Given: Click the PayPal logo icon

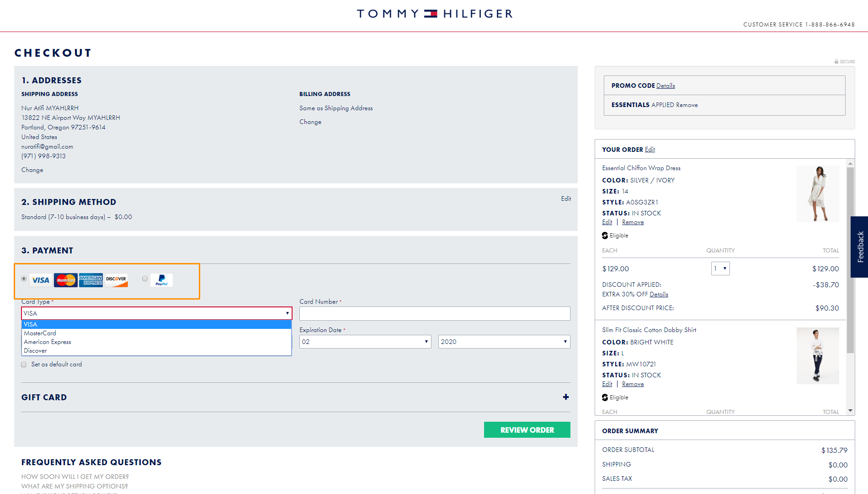Looking at the screenshot, I should coord(161,280).
